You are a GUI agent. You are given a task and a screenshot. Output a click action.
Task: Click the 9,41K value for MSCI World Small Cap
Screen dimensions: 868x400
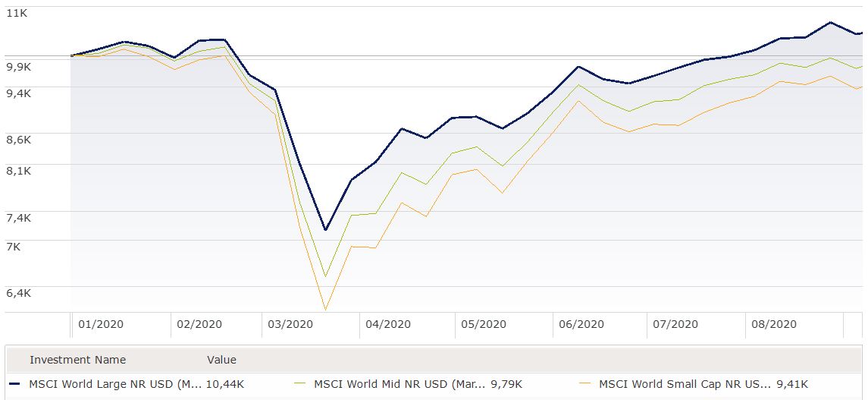pyautogui.click(x=792, y=384)
